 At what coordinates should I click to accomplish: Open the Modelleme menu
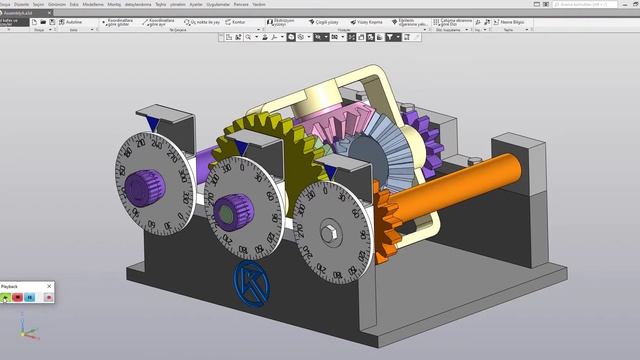[93, 4]
